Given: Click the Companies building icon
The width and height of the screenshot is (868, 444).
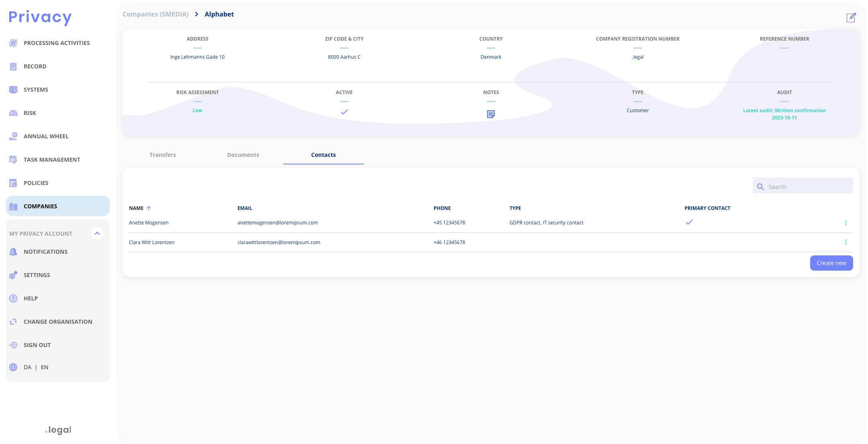Looking at the screenshot, I should 13,206.
